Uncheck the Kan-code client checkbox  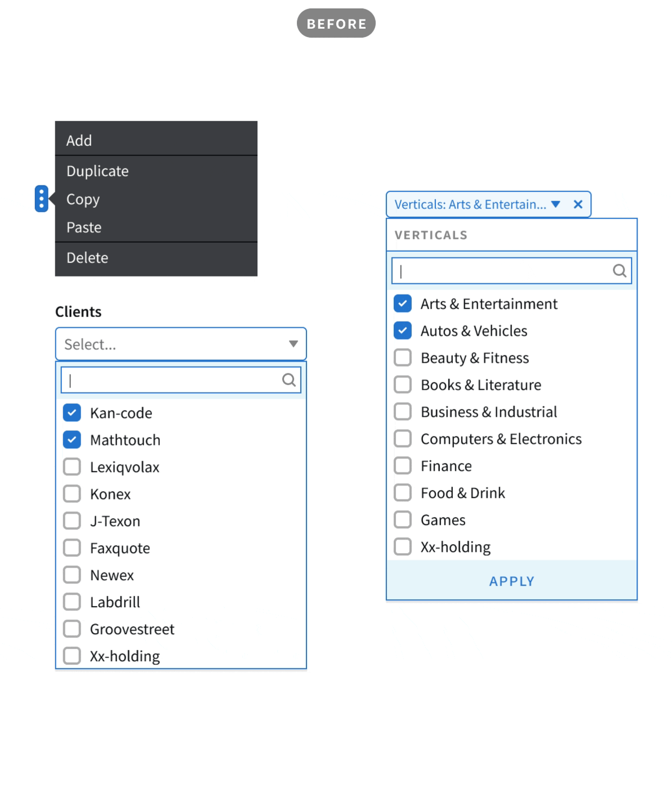72,413
